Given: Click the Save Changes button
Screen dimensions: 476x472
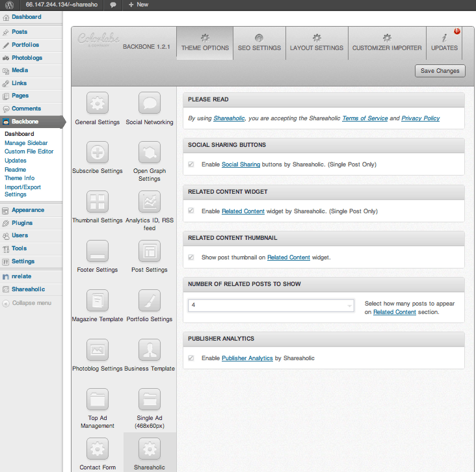Looking at the screenshot, I should click(x=440, y=71).
